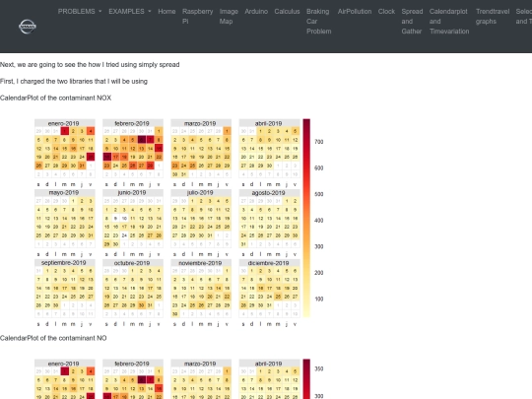Open the Trendtravel graphs link
The image size is (532, 399).
[x=493, y=17]
